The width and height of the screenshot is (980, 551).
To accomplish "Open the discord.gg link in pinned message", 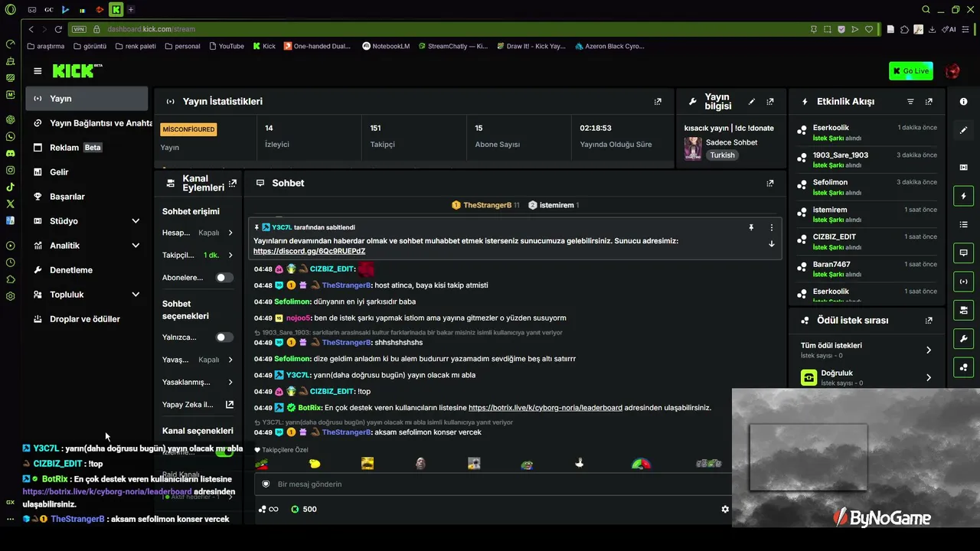I will point(309,251).
